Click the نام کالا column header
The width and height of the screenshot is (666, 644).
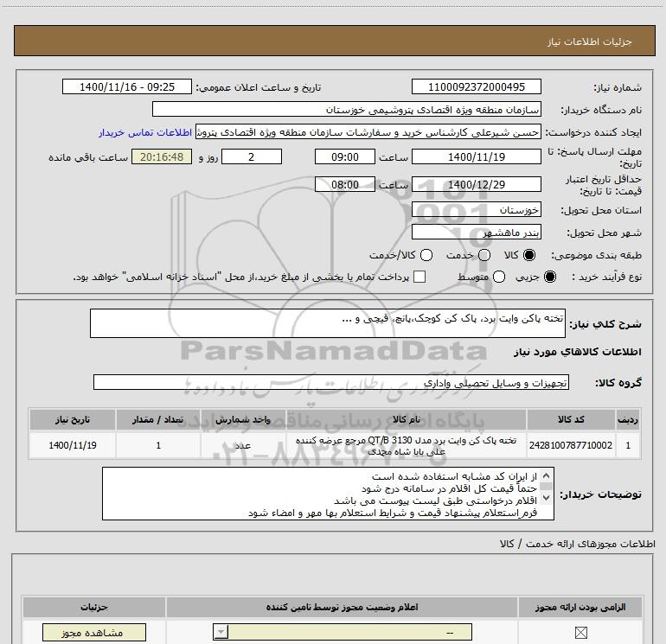coord(406,419)
